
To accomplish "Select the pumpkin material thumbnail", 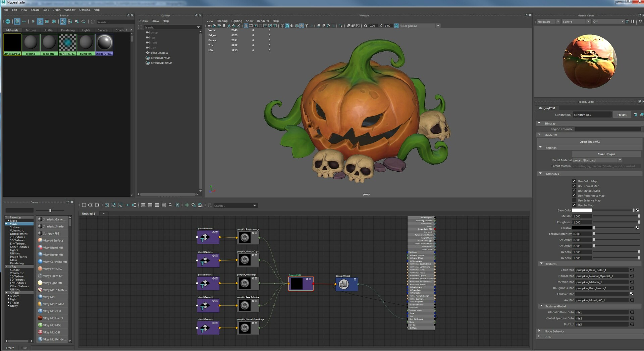I will click(x=86, y=44).
